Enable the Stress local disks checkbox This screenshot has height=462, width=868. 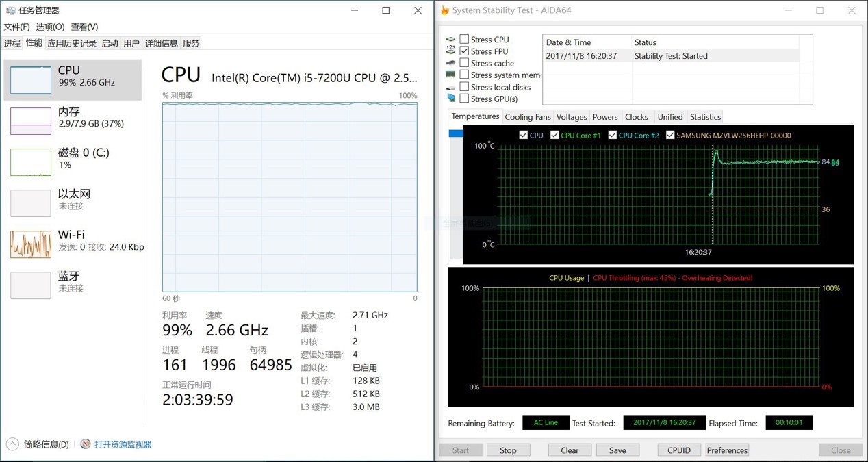(464, 87)
